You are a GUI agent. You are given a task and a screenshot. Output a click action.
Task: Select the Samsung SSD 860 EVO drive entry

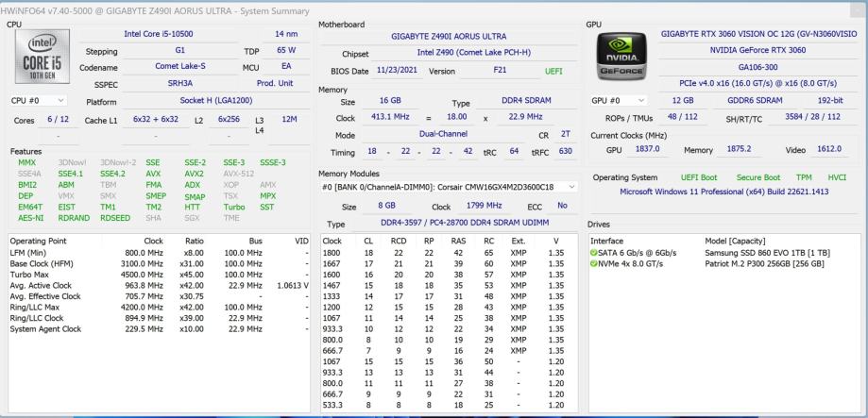[771, 253]
